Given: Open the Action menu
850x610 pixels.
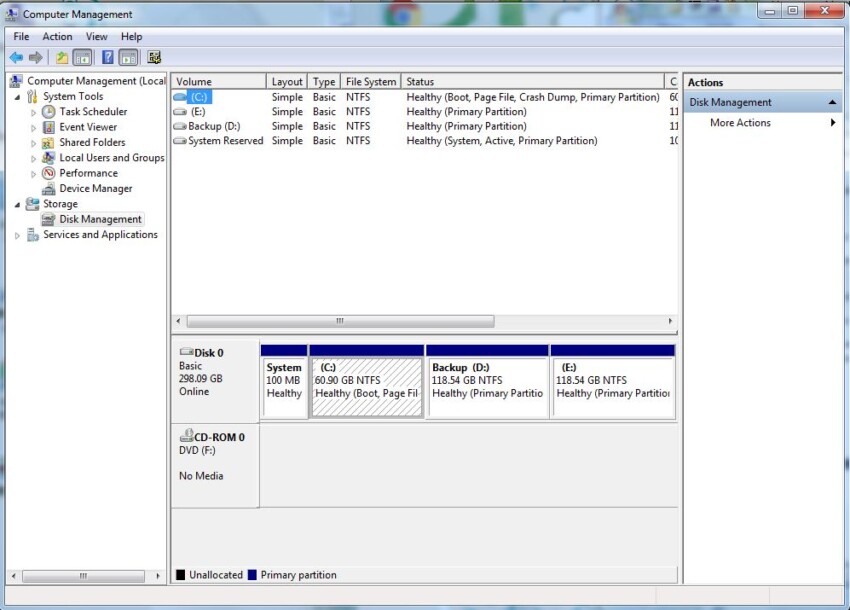Looking at the screenshot, I should coord(57,36).
